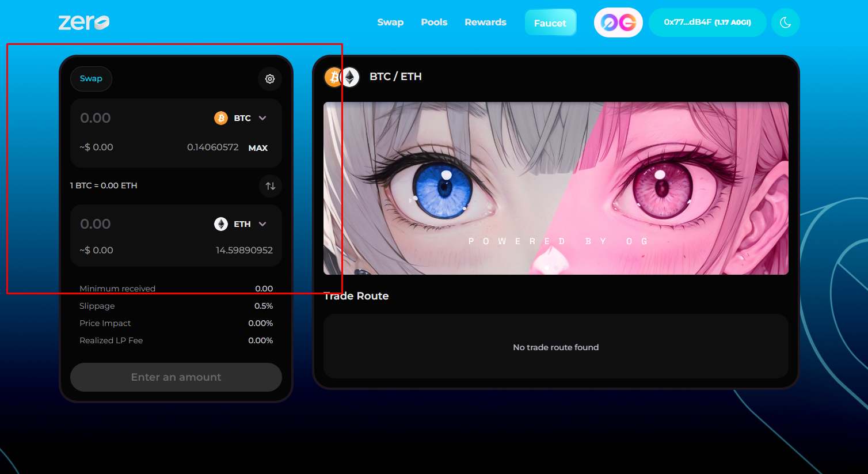Select the Swap link in top navigation

pyautogui.click(x=390, y=22)
